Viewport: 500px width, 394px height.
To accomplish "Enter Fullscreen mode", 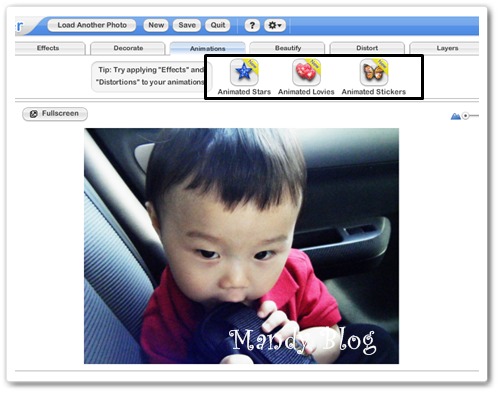I will pos(55,114).
